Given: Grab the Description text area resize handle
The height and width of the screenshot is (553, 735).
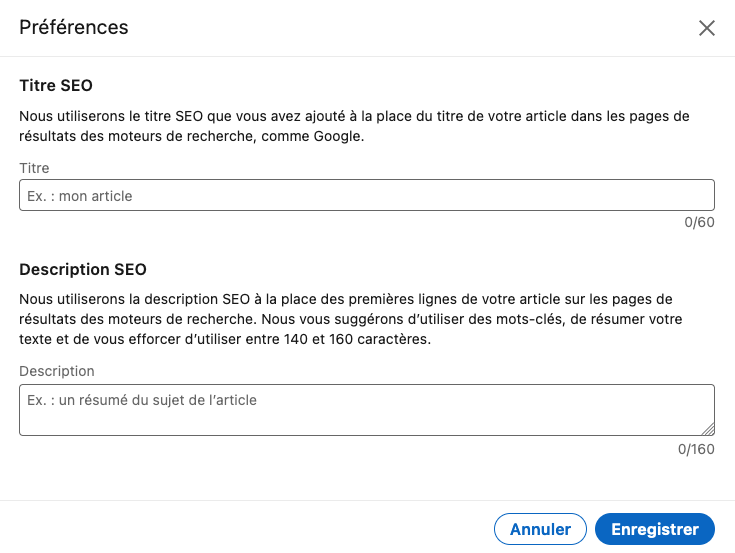Looking at the screenshot, I should pos(708,428).
